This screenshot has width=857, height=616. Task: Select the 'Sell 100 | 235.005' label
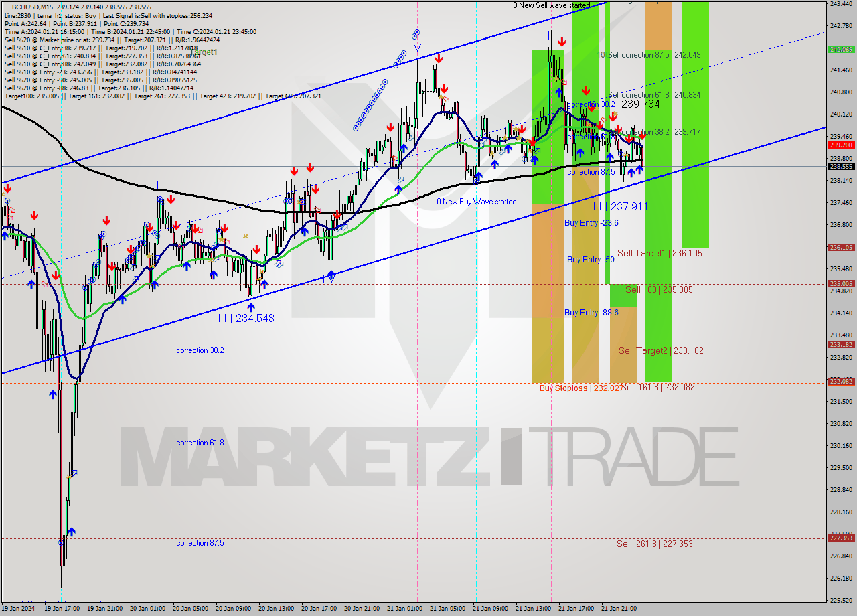[x=659, y=289]
